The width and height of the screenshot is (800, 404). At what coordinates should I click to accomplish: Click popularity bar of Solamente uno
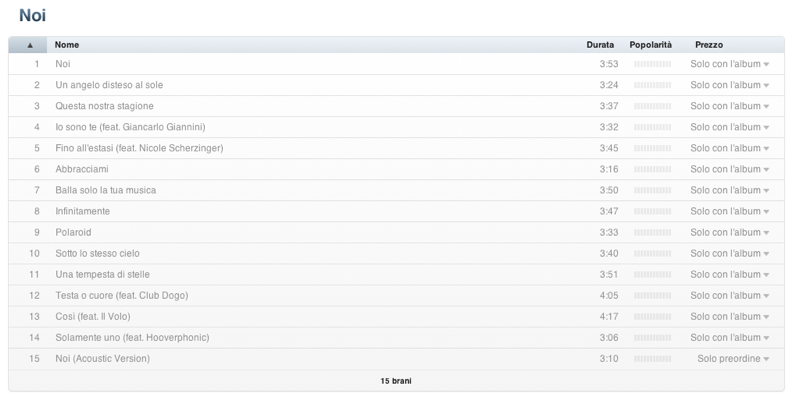coord(653,338)
